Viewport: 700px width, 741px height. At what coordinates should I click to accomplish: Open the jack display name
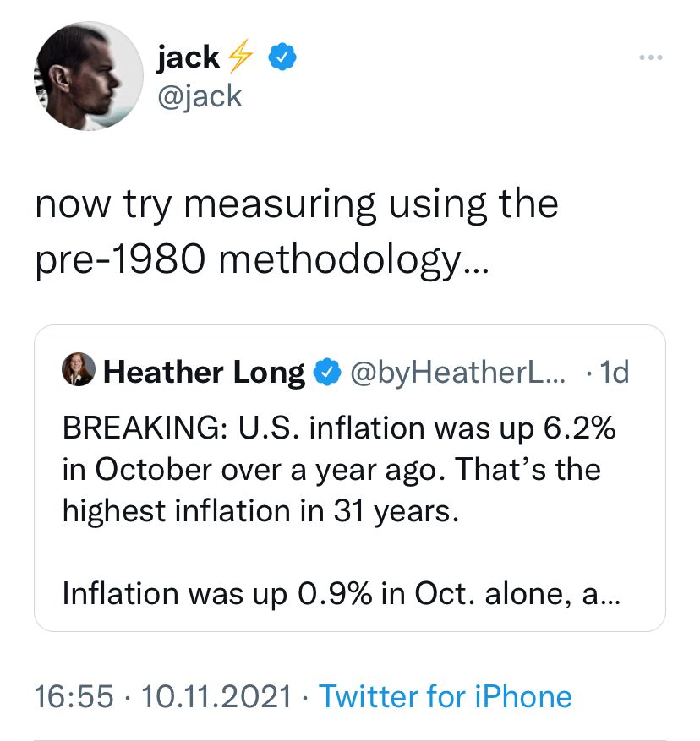[x=189, y=57]
